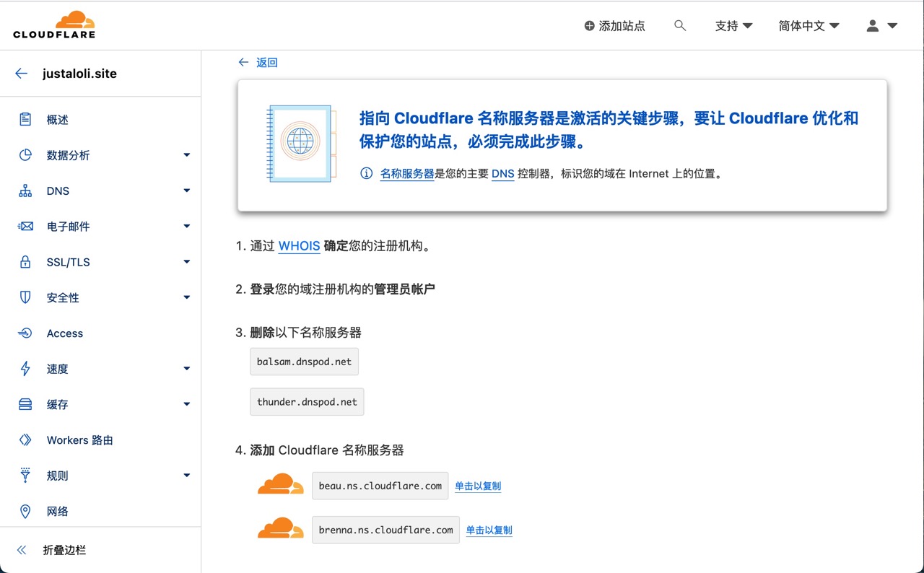Click the beau.ns.cloudflare.com nameserver box
The height and width of the screenshot is (573, 924).
(380, 486)
